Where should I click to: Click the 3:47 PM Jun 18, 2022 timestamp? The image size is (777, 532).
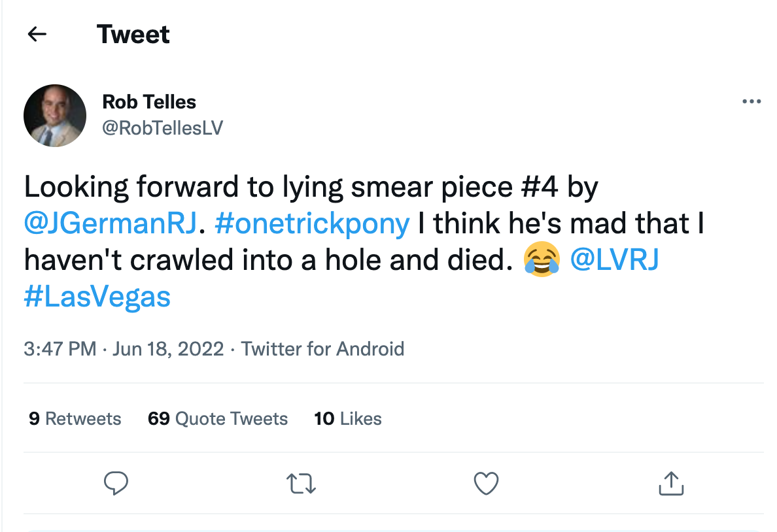click(x=124, y=348)
